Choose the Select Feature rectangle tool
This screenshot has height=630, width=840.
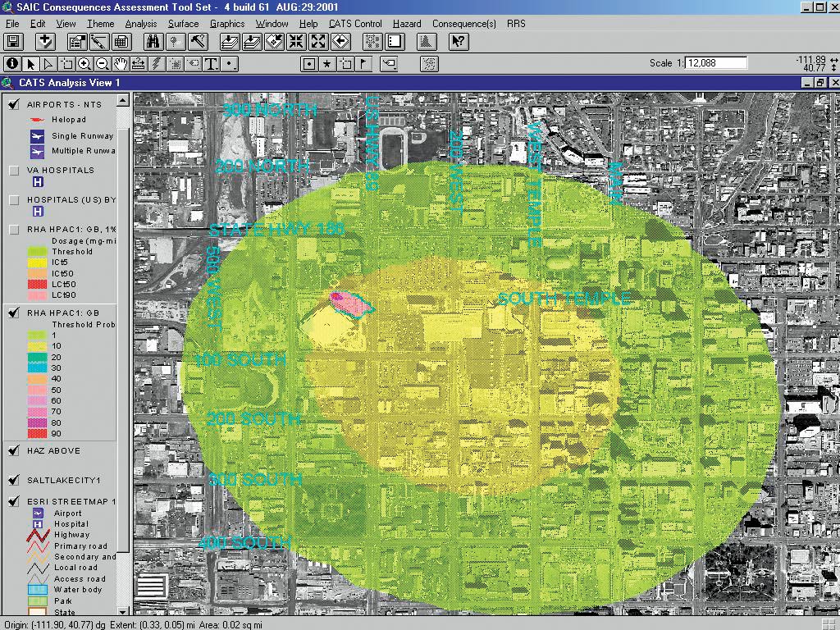click(67, 64)
